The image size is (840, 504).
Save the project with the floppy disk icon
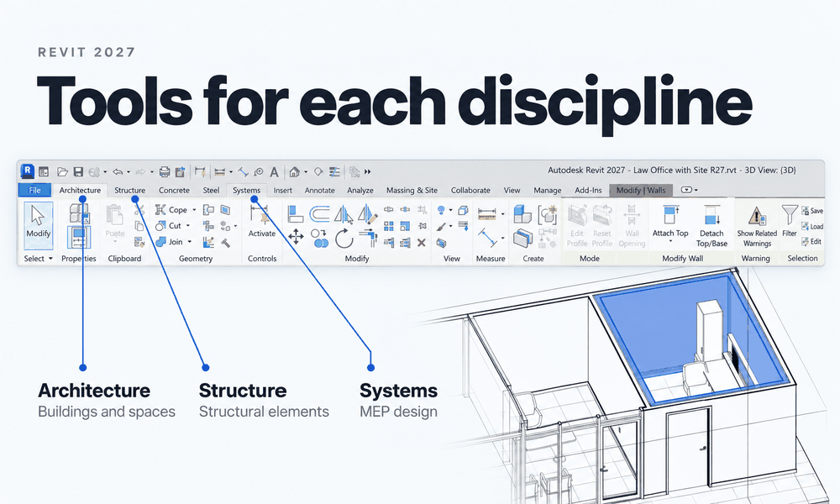pos(78,172)
